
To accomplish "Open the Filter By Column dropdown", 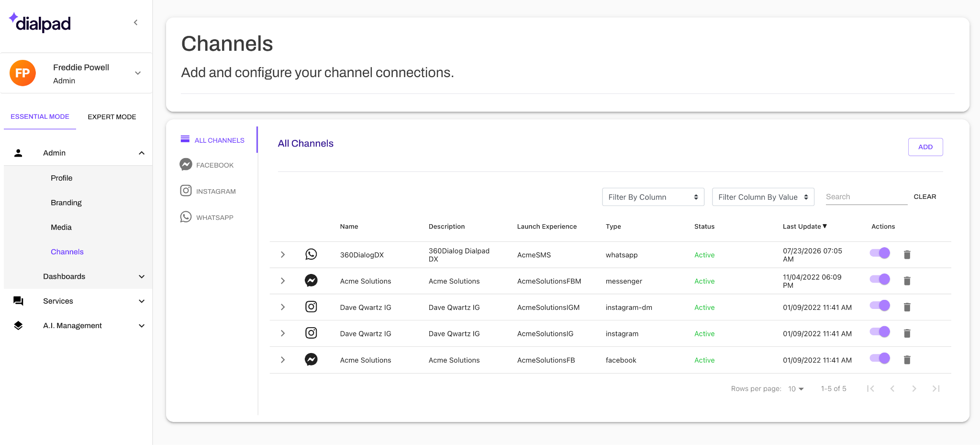I will (x=653, y=197).
